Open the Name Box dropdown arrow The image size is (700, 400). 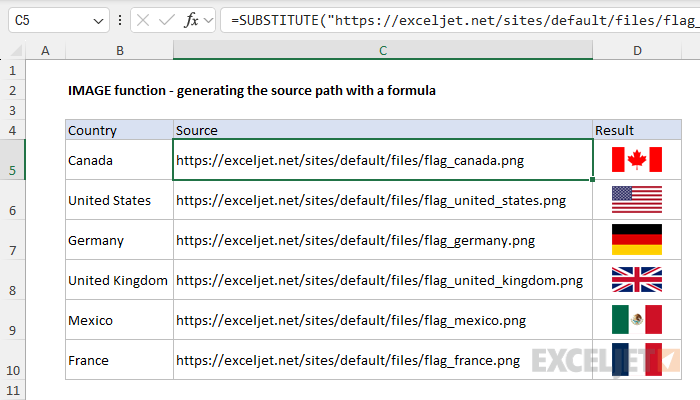click(98, 21)
